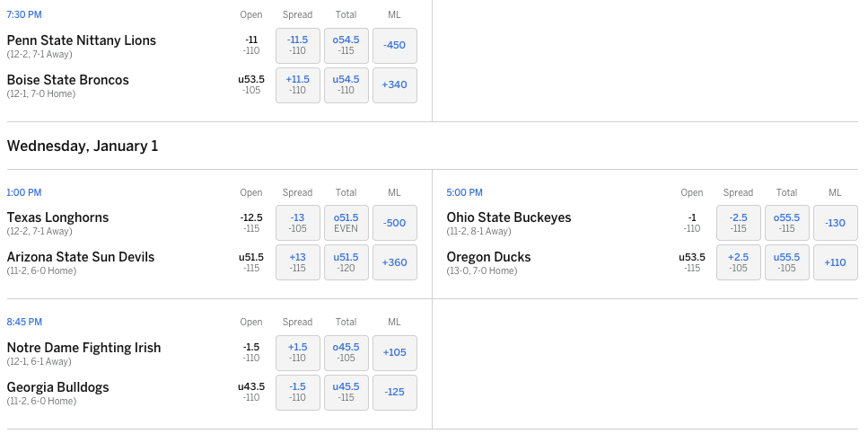Open the 8:45 PM game details

[24, 322]
